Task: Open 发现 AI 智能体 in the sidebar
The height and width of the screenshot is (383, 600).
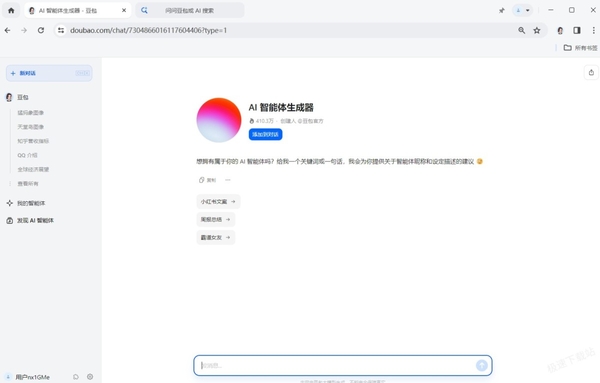Action: click(35, 220)
